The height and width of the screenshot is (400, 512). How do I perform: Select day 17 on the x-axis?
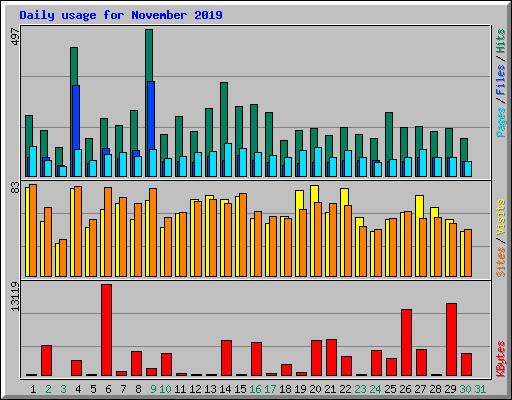[270, 389]
